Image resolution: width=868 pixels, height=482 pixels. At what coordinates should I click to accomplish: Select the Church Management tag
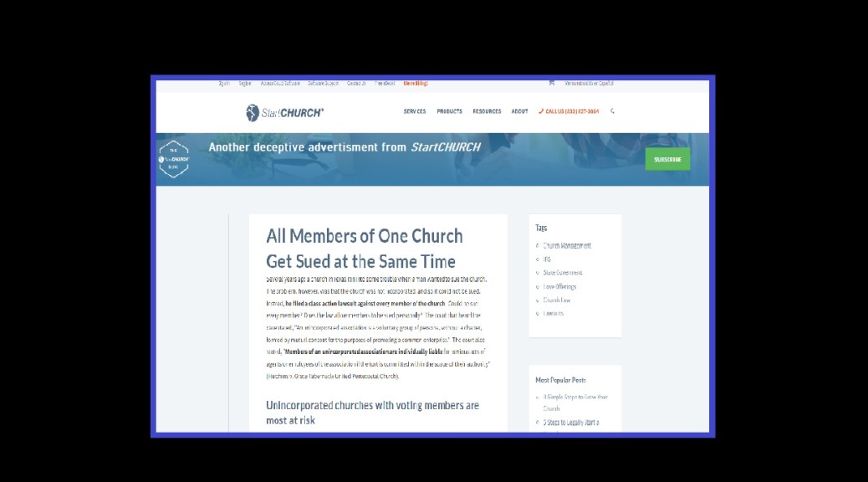point(566,246)
